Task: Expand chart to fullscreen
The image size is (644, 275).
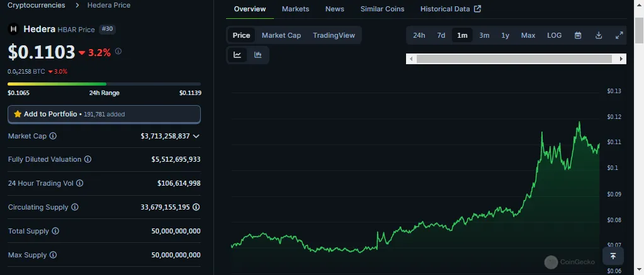Action: click(619, 35)
